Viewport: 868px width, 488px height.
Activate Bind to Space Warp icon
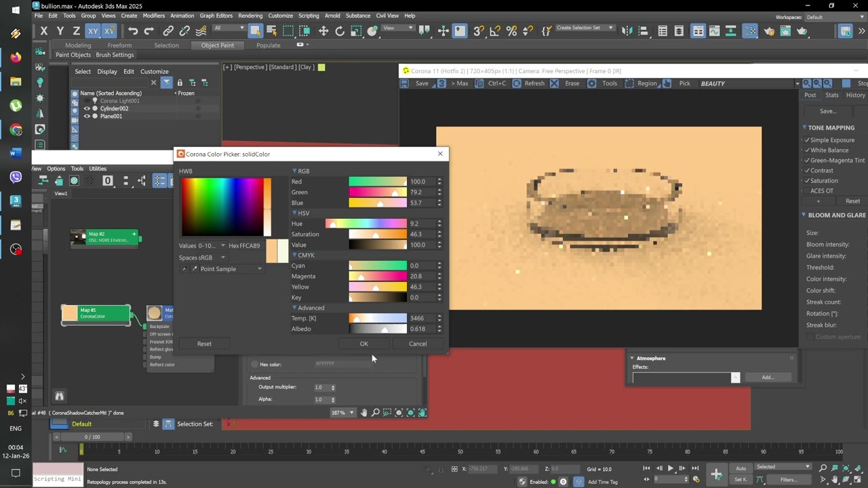(x=201, y=31)
